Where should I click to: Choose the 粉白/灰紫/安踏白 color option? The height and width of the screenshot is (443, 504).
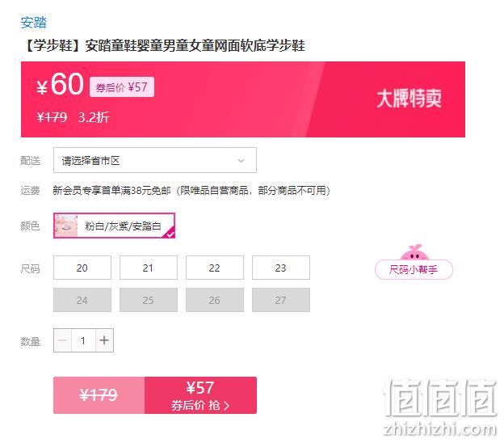pyautogui.click(x=114, y=226)
